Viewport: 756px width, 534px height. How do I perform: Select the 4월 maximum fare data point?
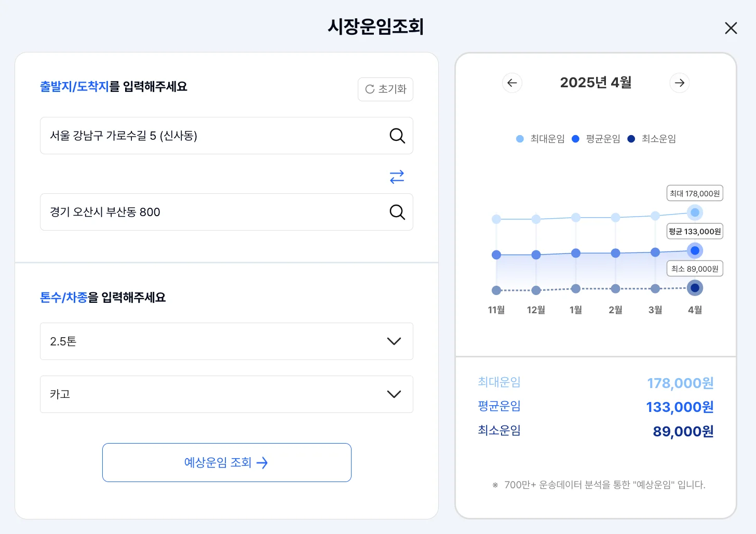(695, 212)
